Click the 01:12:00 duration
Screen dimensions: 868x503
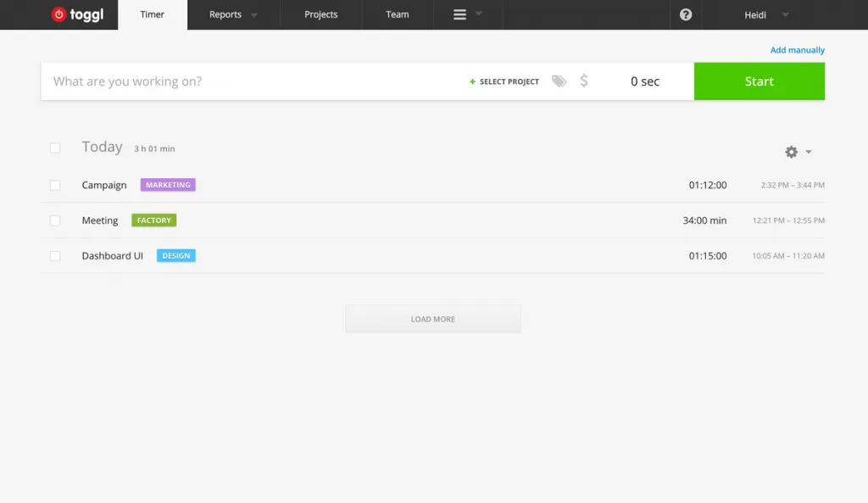tap(708, 185)
